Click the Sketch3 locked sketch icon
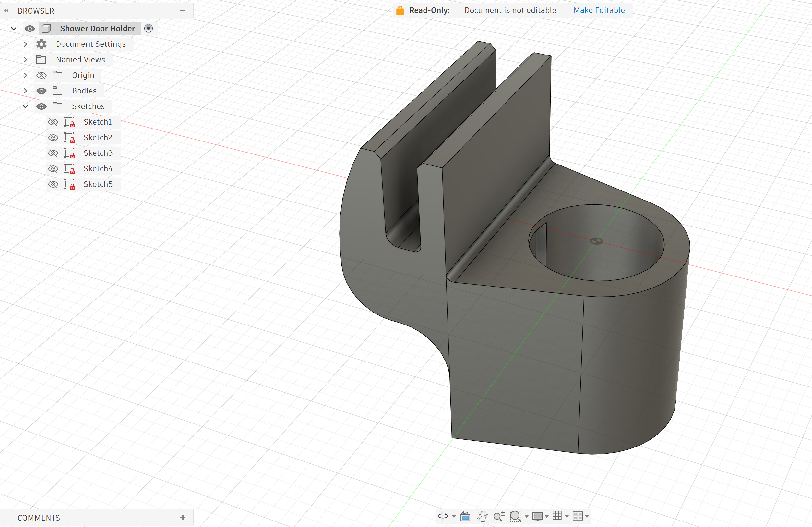 [70, 153]
